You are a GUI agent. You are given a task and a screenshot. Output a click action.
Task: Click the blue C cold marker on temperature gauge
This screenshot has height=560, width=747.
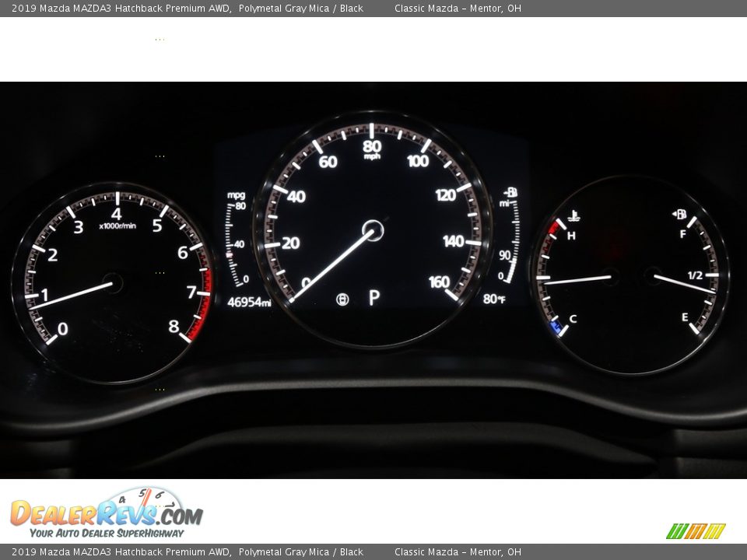click(556, 328)
